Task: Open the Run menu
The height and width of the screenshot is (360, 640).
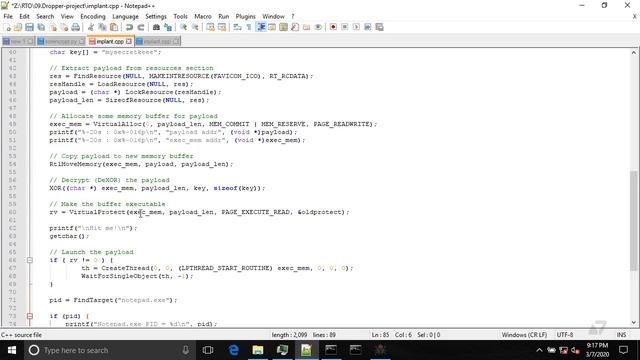Action: point(224,16)
